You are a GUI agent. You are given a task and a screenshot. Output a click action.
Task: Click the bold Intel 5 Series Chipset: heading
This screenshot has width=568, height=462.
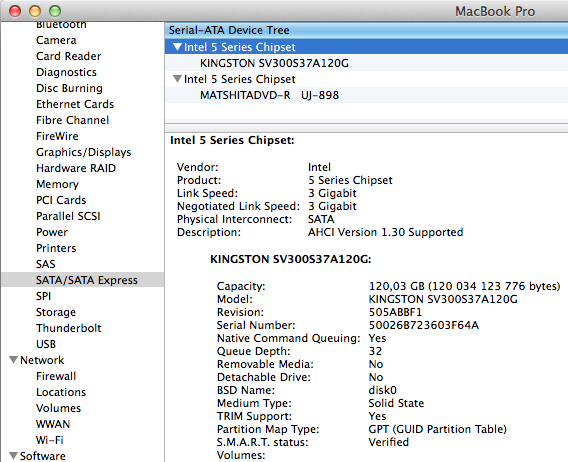232,140
